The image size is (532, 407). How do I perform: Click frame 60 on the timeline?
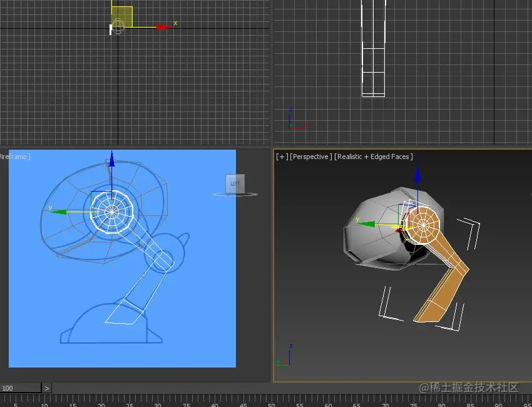(x=328, y=405)
